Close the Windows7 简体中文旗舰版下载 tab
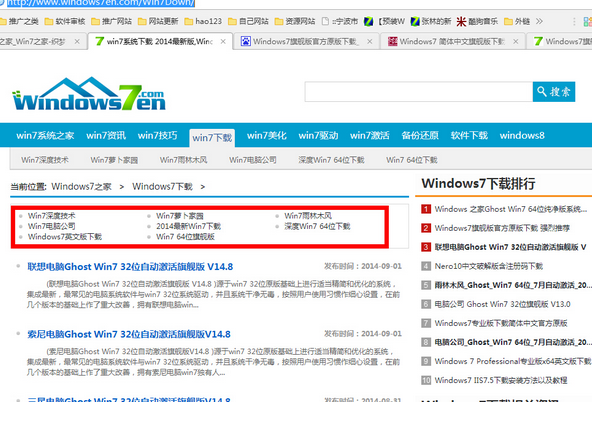Screen dimensions: 592x423 coord(516,41)
